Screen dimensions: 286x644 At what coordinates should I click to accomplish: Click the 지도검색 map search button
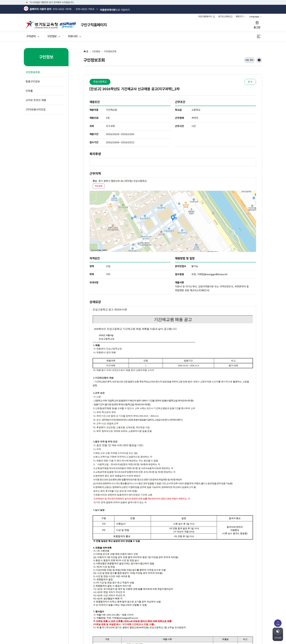point(98,186)
